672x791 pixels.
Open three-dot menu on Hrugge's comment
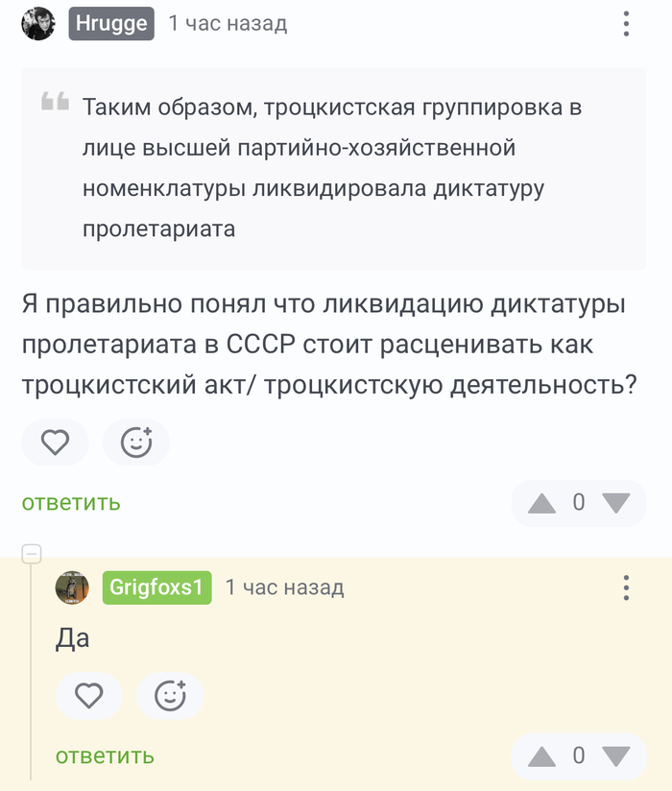pos(626,24)
